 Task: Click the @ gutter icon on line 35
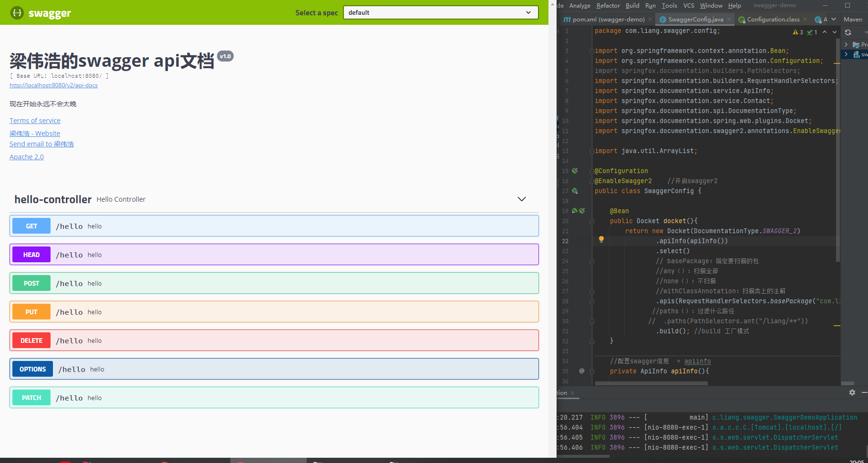pyautogui.click(x=582, y=370)
